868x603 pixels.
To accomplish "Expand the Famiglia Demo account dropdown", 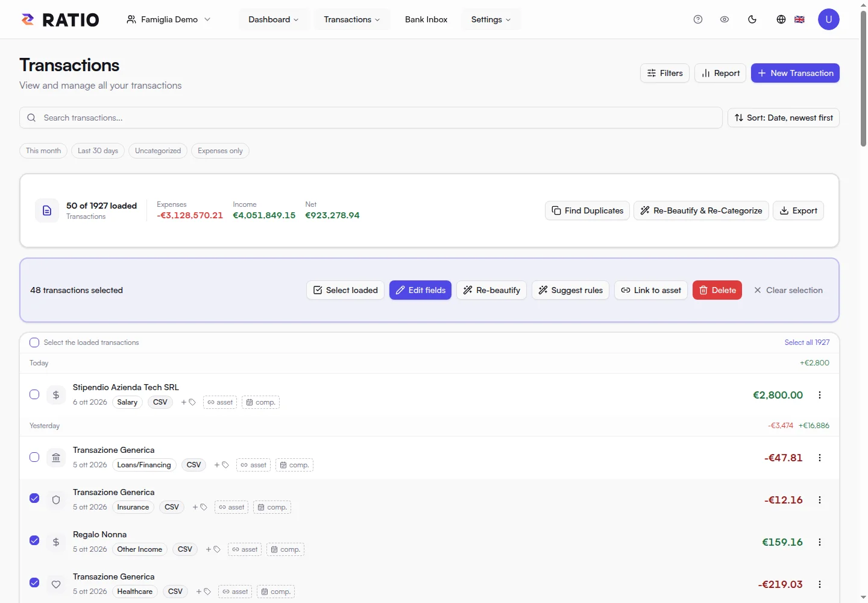I will [169, 19].
